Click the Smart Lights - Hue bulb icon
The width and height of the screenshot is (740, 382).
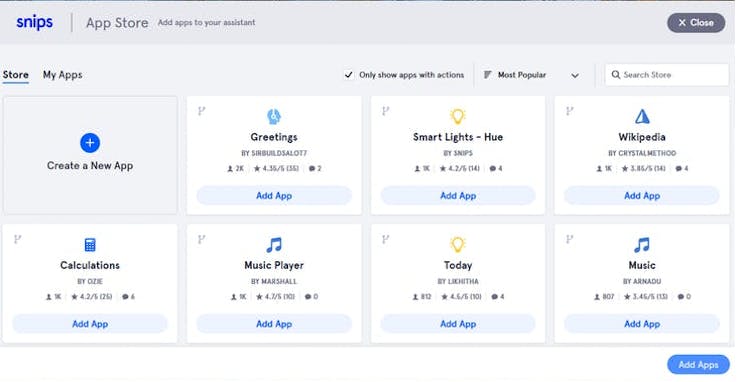pyautogui.click(x=458, y=116)
